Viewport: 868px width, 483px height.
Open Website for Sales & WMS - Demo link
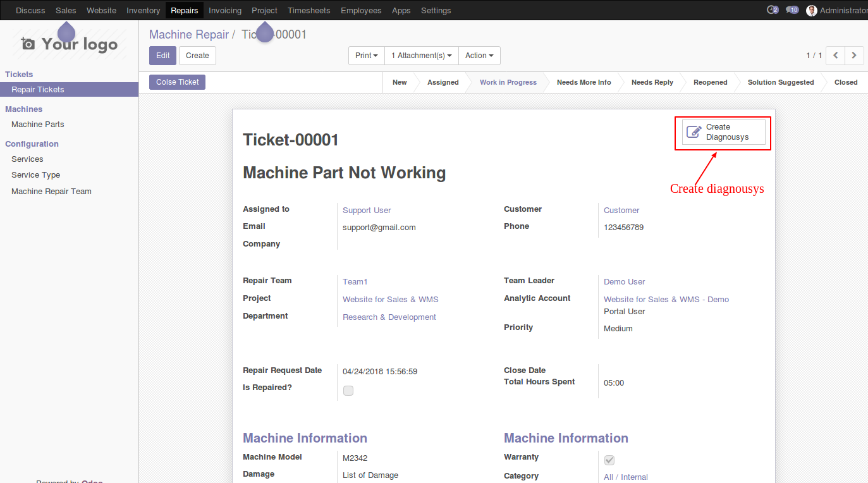(x=666, y=300)
